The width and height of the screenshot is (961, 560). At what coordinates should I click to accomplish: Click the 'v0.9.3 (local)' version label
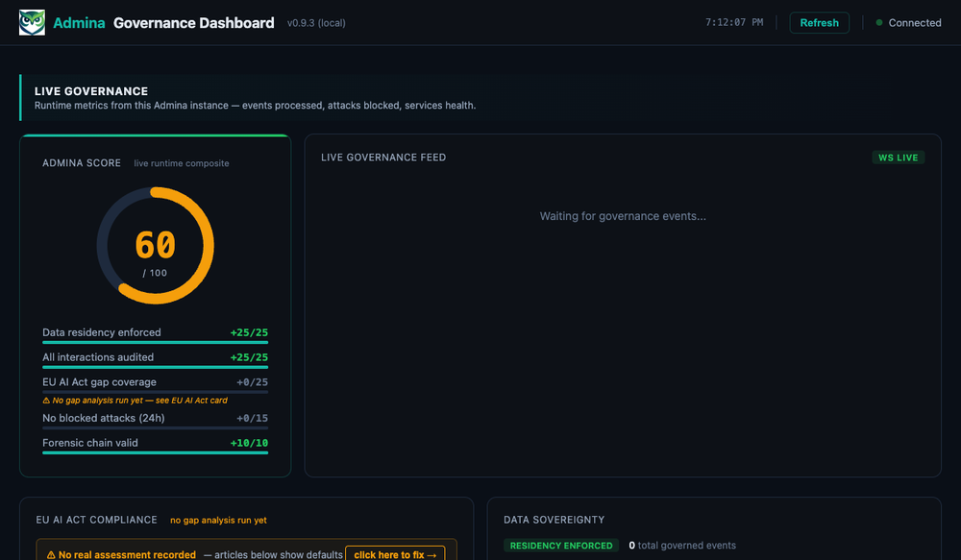(x=316, y=23)
